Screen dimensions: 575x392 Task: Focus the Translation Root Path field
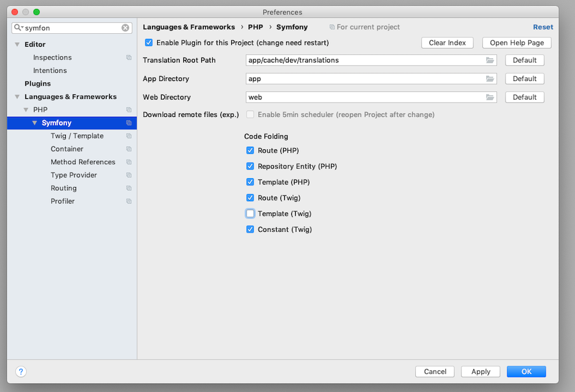365,60
